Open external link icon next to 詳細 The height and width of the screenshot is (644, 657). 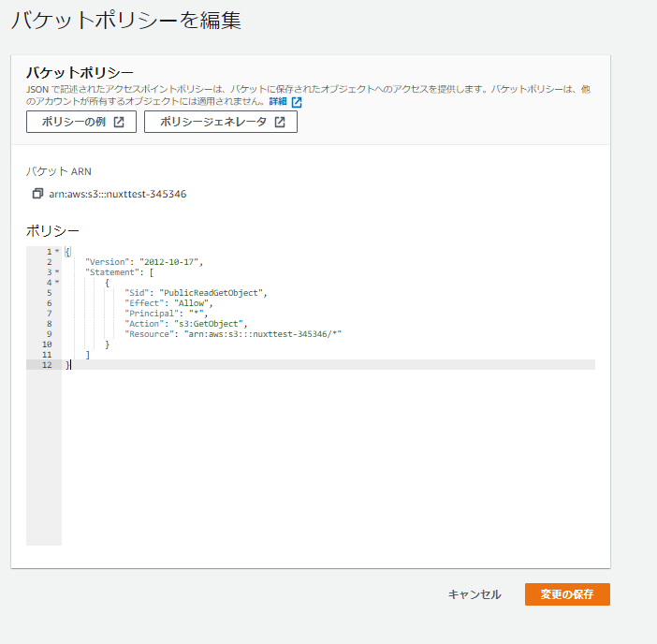(x=297, y=102)
